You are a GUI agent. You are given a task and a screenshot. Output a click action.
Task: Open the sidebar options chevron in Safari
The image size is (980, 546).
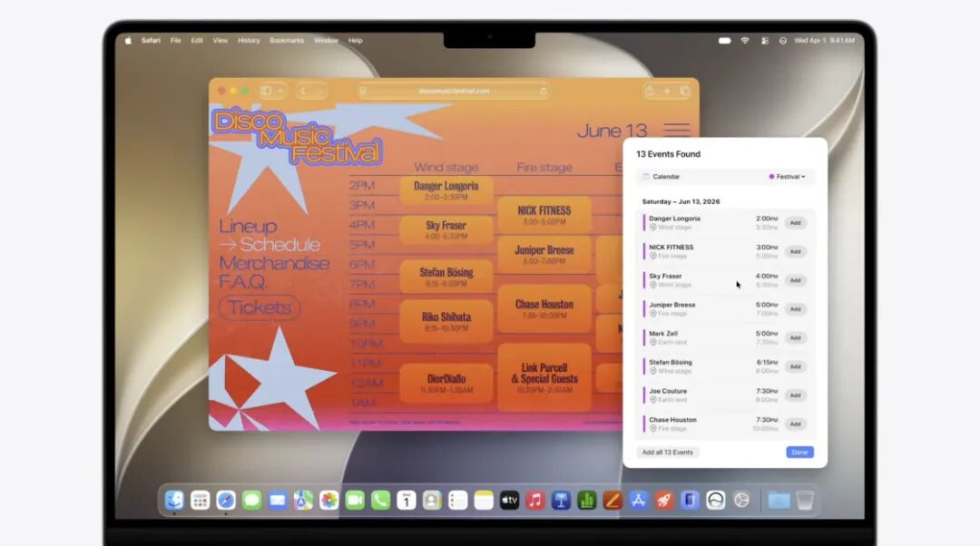(x=280, y=92)
